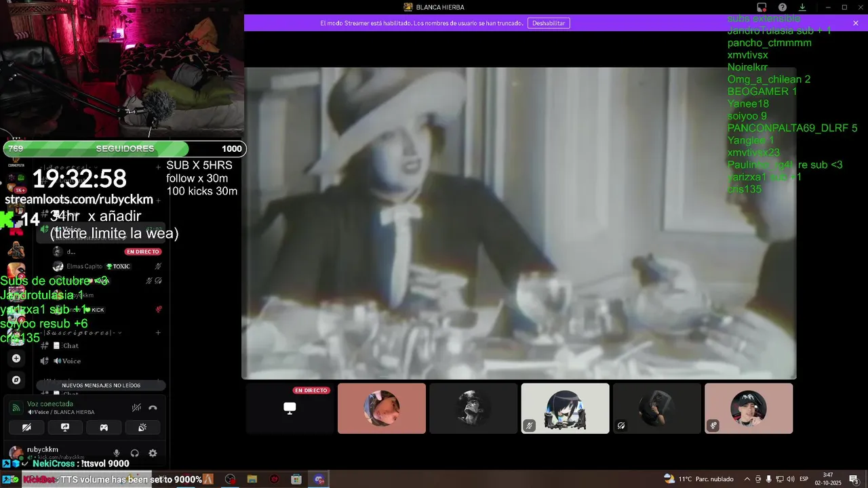Join Voice channel under Suscriptores
The height and width of the screenshot is (488, 868).
(x=101, y=361)
